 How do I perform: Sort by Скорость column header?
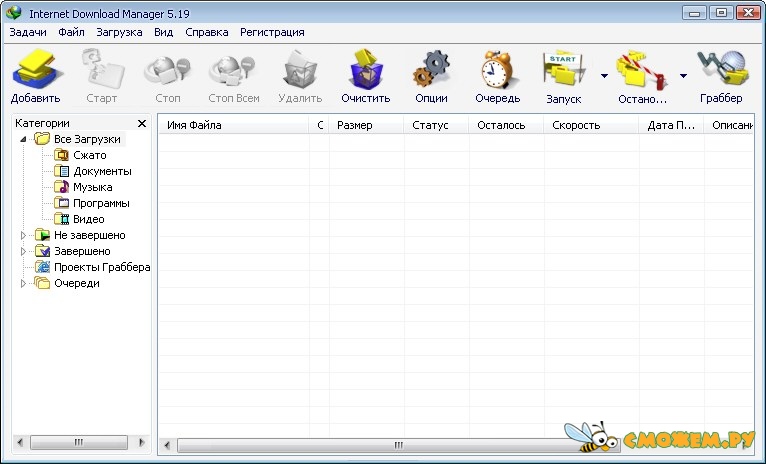[x=591, y=125]
